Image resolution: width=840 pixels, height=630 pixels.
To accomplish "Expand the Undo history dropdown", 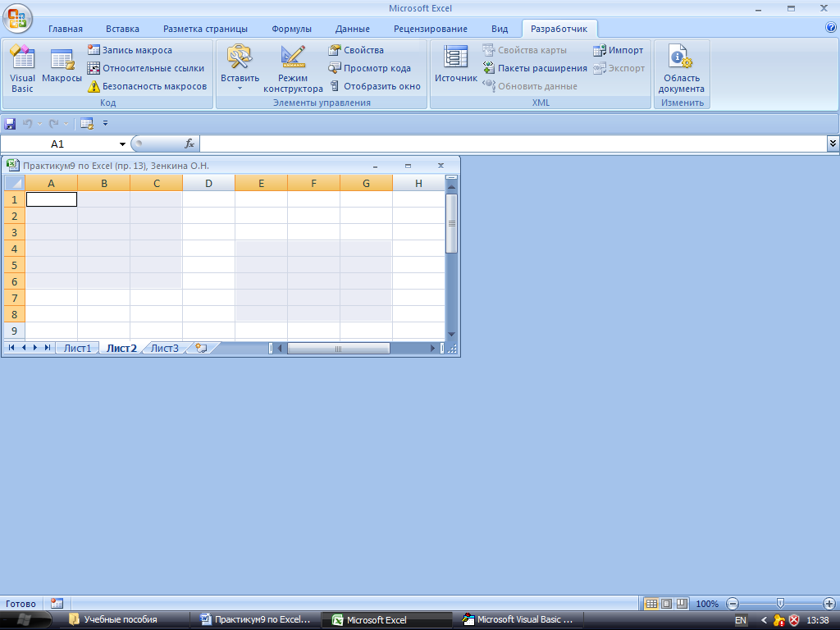I will pyautogui.click(x=39, y=124).
